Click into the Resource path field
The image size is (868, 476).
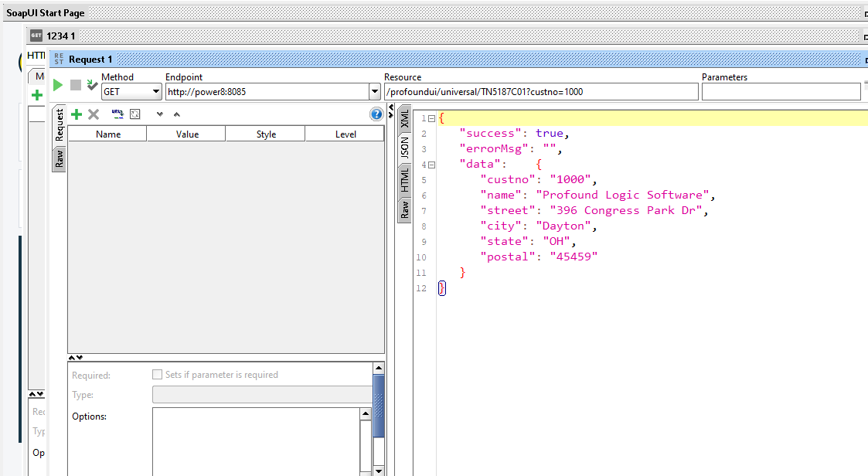tap(541, 92)
